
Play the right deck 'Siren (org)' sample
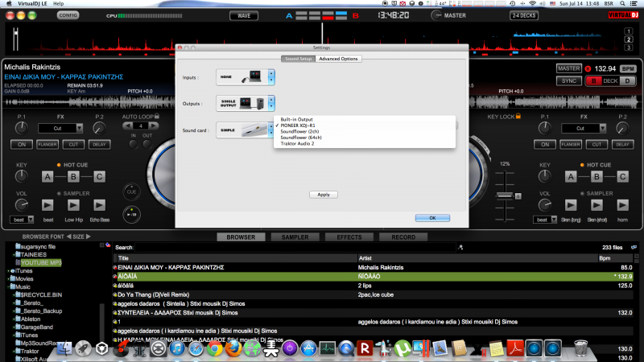[x=571, y=205]
